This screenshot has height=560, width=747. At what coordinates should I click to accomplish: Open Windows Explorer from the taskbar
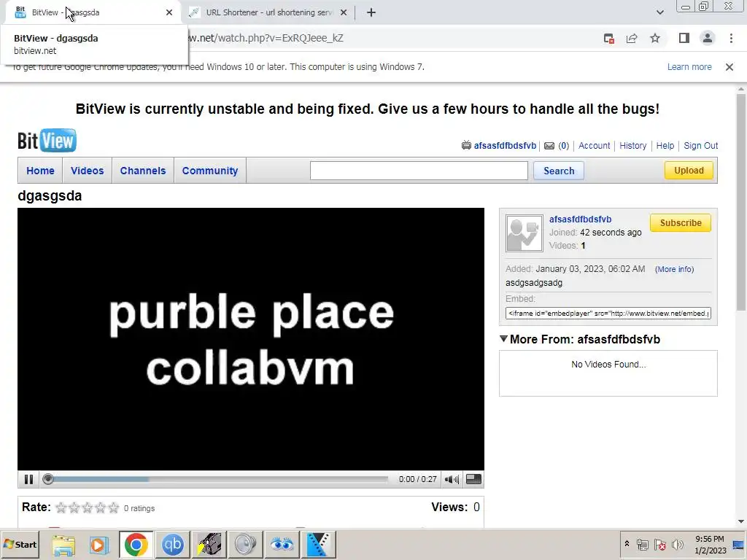63,545
